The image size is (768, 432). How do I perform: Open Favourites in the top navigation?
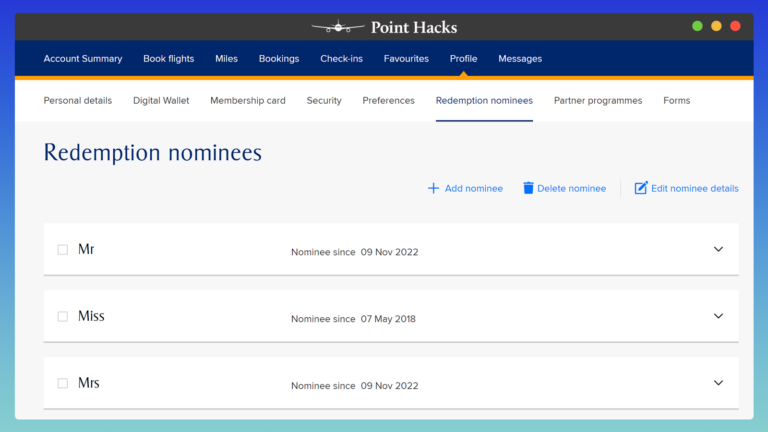[x=406, y=59]
